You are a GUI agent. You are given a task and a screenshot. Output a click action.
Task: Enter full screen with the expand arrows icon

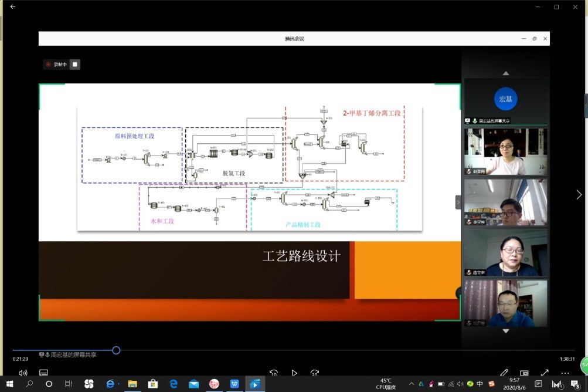[545, 373]
